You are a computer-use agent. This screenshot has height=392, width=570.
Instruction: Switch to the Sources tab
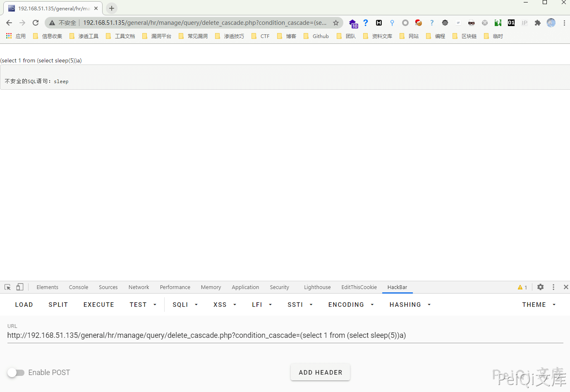108,287
